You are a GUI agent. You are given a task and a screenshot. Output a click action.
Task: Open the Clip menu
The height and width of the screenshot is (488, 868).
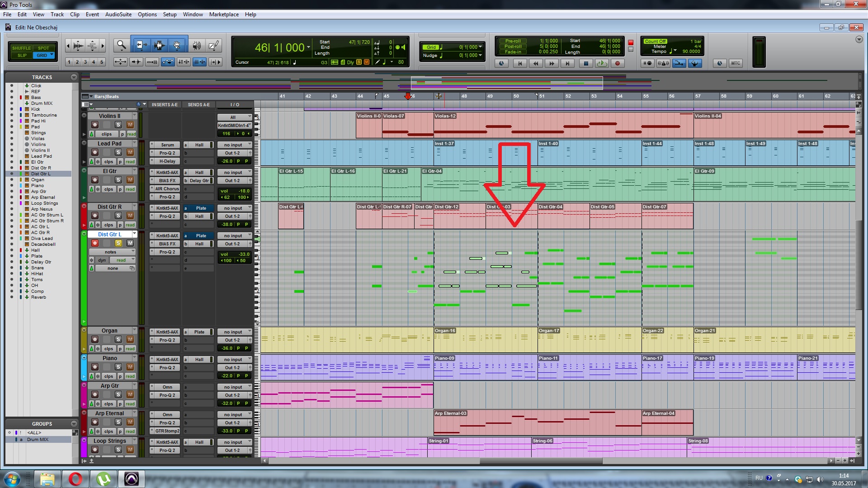[75, 14]
